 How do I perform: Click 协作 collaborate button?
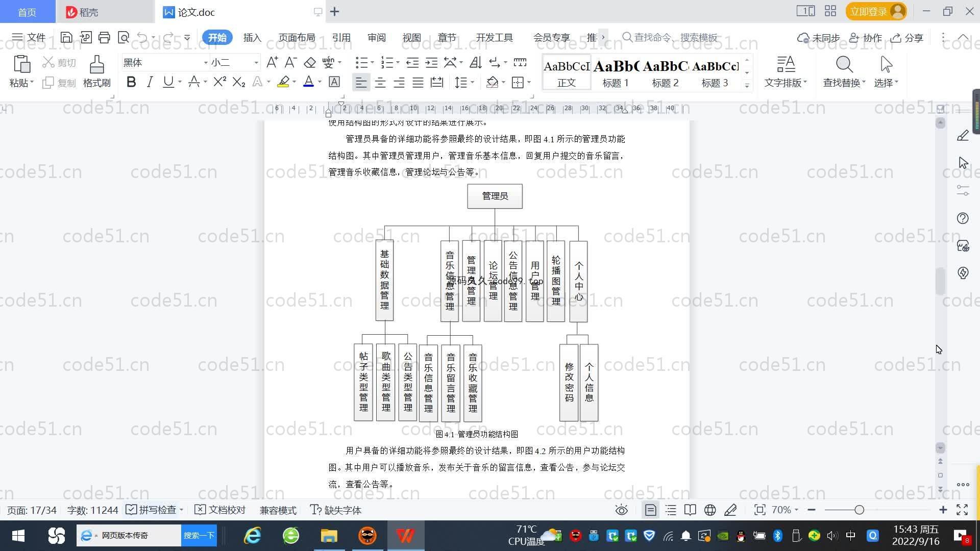[866, 38]
